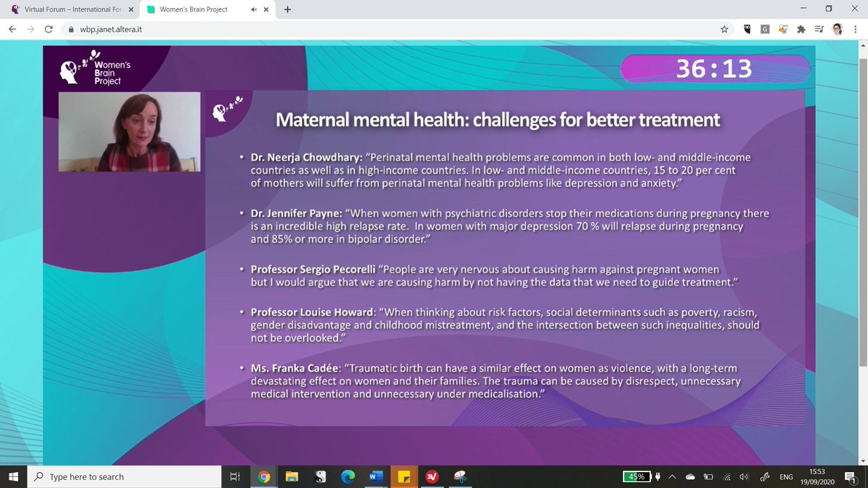Open the volume speaker tray icon

click(x=744, y=476)
